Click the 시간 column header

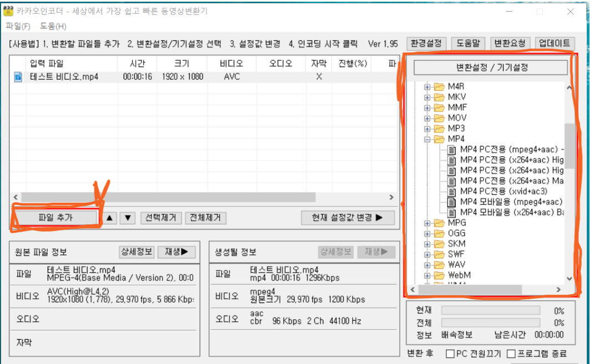pos(138,64)
